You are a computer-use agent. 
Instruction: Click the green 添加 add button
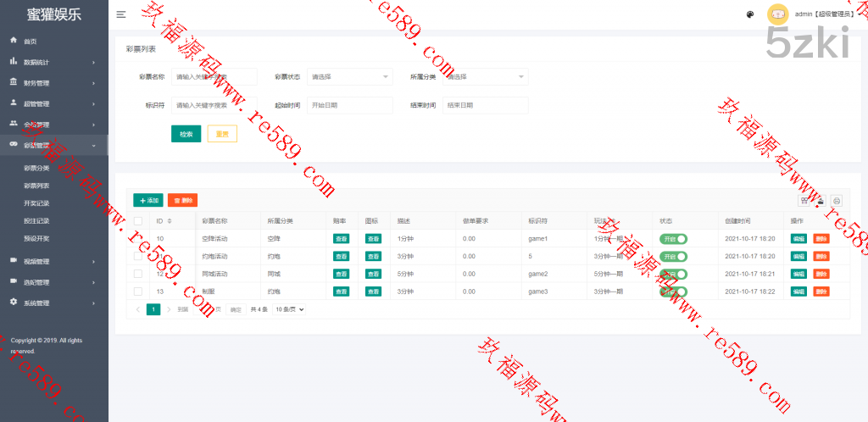tap(148, 200)
